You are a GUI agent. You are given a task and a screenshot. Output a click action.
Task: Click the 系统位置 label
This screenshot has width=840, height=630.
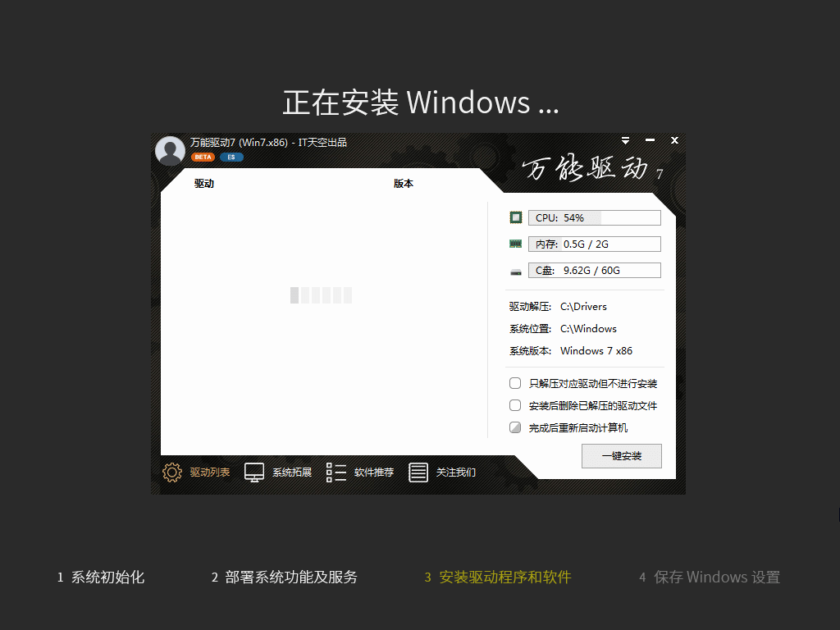(530, 328)
